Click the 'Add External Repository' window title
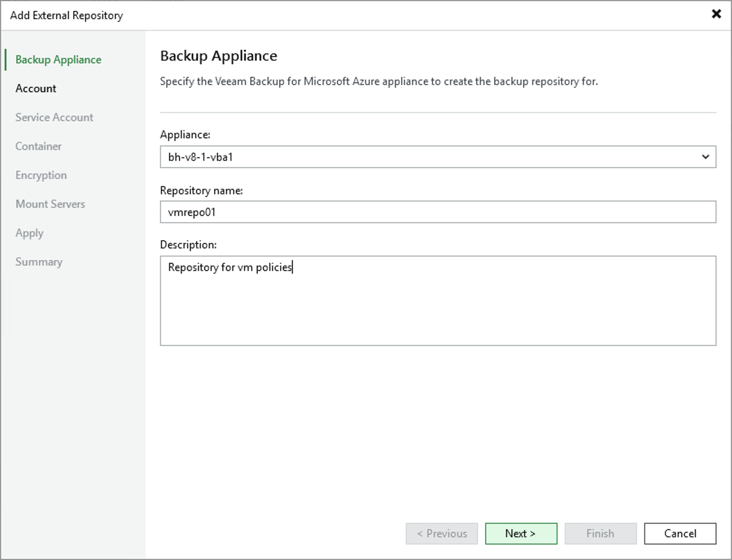Viewport: 732px width, 560px height. click(x=66, y=15)
